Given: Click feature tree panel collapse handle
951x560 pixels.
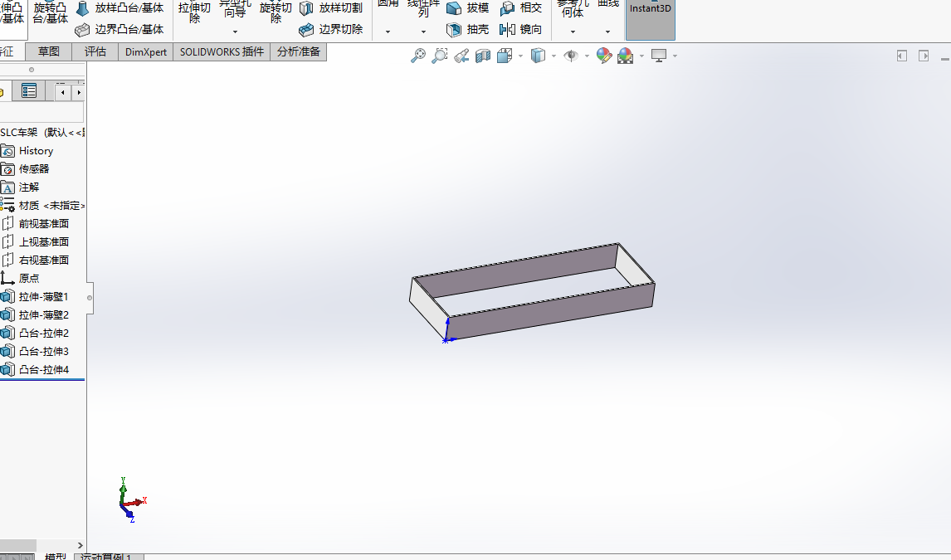Looking at the screenshot, I should point(90,298).
